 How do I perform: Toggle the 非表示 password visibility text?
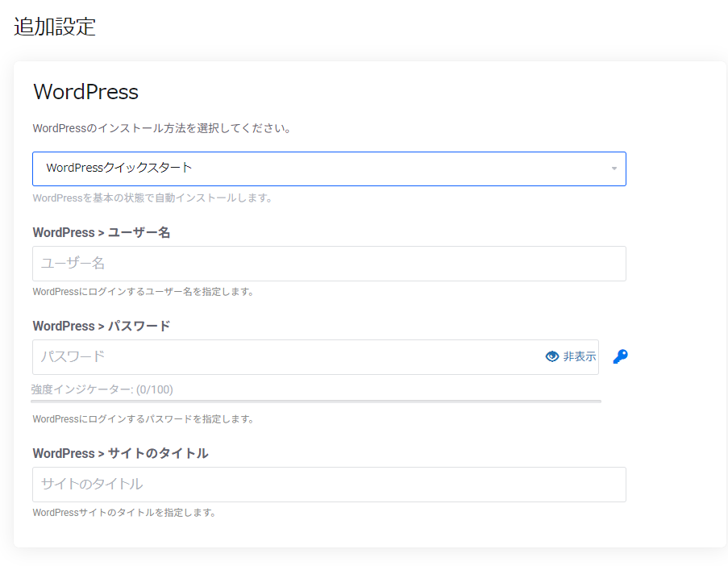[580, 356]
